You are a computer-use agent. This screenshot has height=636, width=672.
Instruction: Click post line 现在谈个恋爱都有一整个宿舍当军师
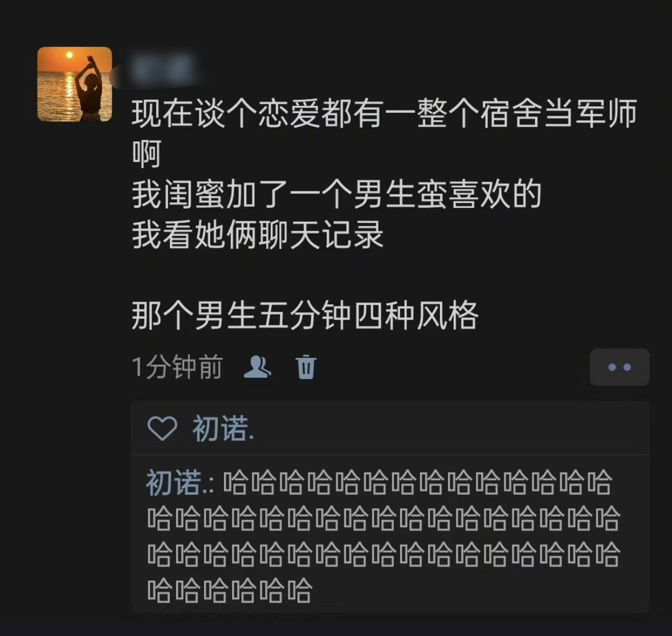(x=384, y=113)
